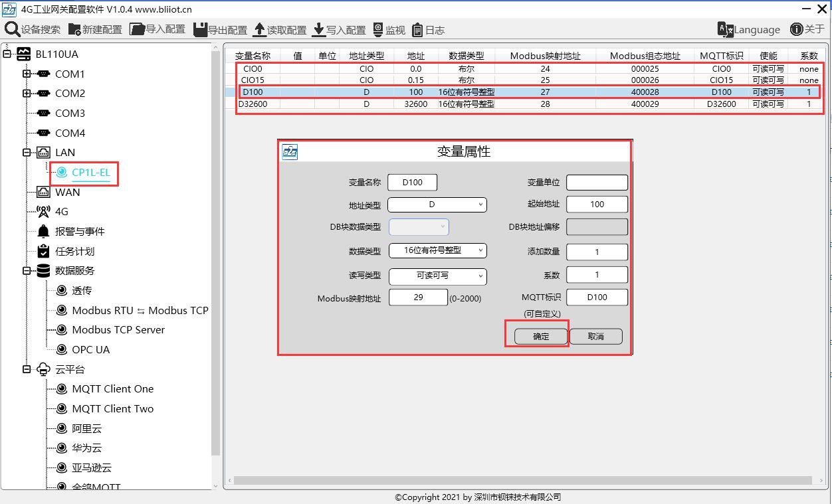Click the 设备搜索 magnifier icon
The height and width of the screenshot is (504, 832).
[12, 29]
